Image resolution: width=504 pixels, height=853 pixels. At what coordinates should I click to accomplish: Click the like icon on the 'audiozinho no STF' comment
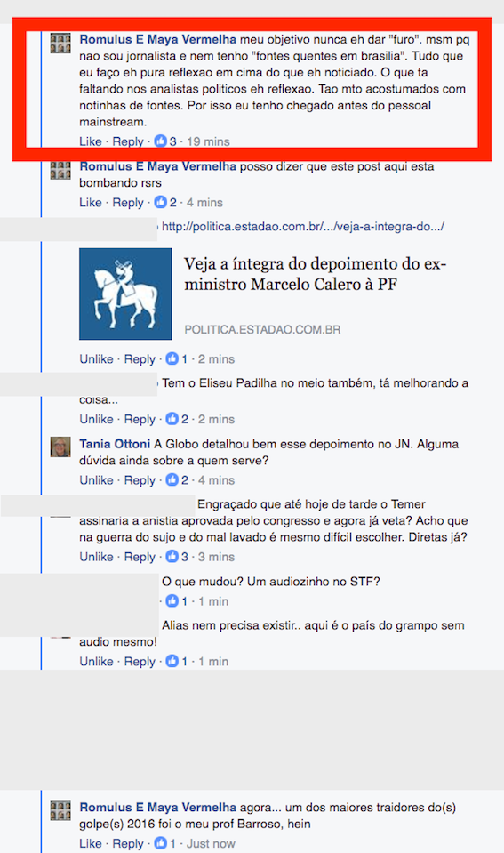click(x=172, y=601)
